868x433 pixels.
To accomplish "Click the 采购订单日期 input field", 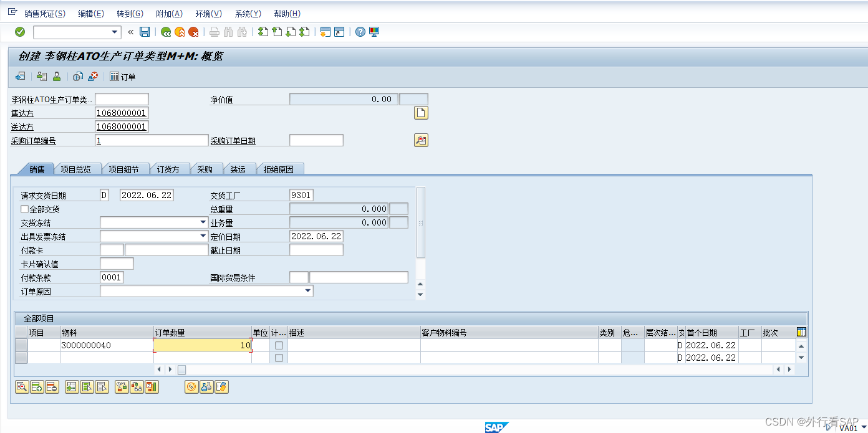I will pos(316,140).
